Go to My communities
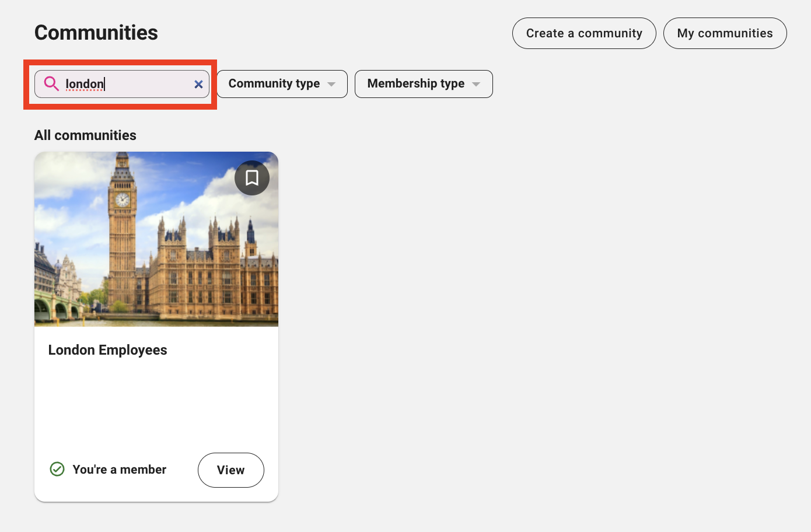This screenshot has height=532, width=811. (725, 33)
